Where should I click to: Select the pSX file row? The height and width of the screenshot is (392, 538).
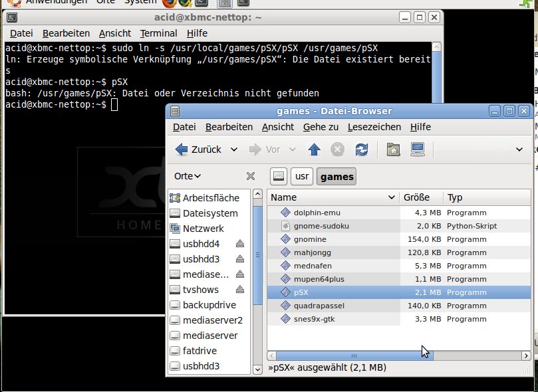pos(399,292)
